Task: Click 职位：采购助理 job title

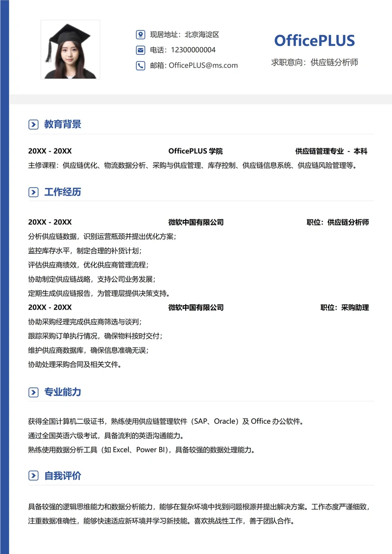Action: [344, 308]
